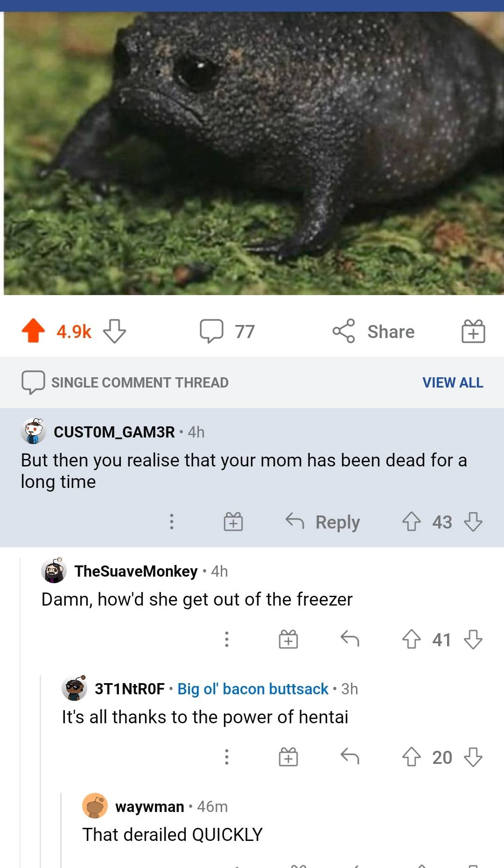
Task: Reply to 3T1NtR0F's comment
Action: (x=350, y=756)
